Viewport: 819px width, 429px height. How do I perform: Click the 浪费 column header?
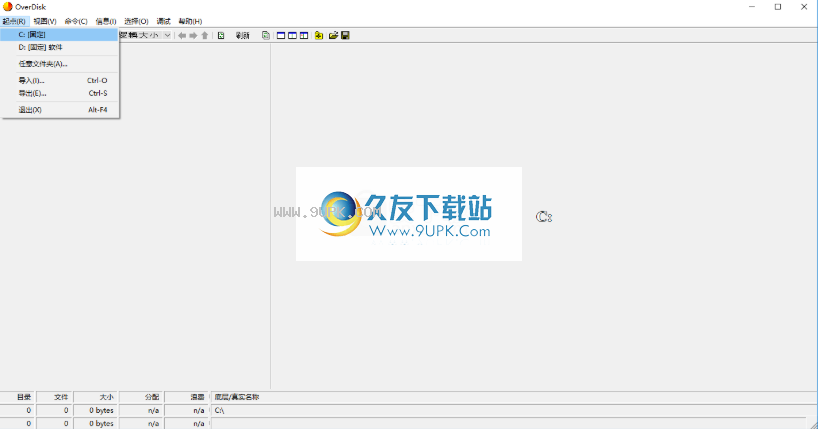[x=187, y=397]
